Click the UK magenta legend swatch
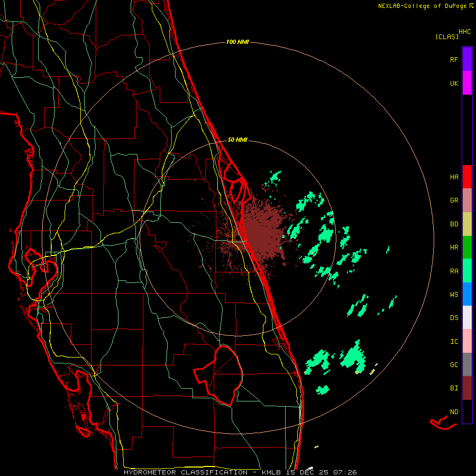Viewport: 476px width, 476px height. click(467, 83)
